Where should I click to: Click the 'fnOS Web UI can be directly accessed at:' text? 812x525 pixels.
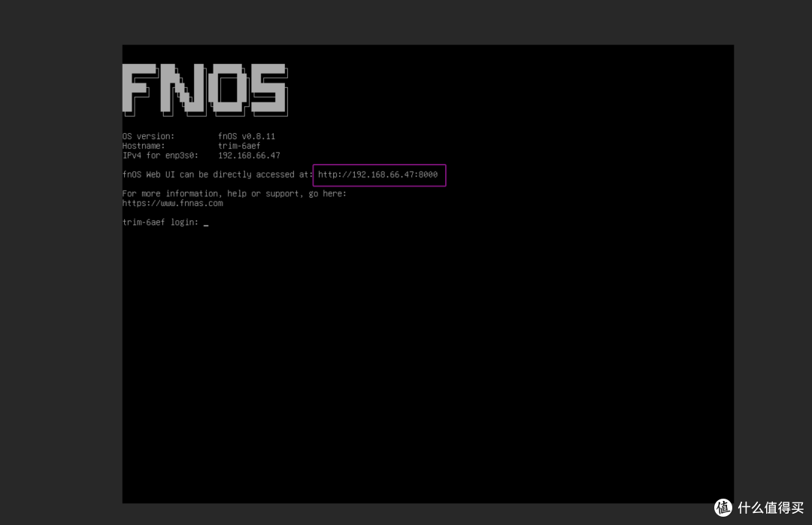click(x=217, y=174)
